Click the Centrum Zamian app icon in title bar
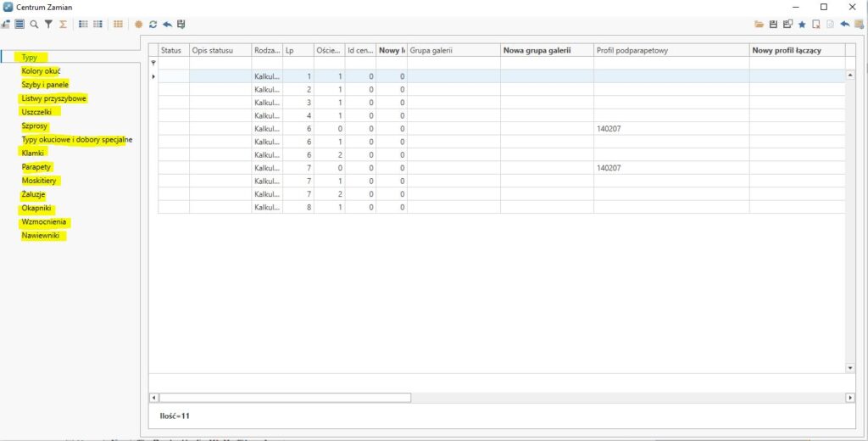This screenshot has width=868, height=441. pos(8,8)
